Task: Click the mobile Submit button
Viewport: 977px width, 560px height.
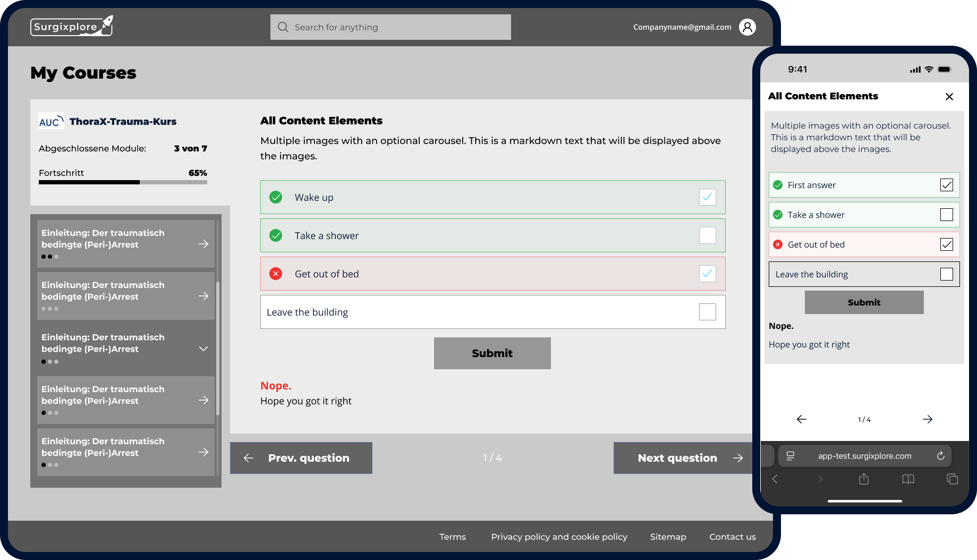Action: pyautogui.click(x=864, y=302)
